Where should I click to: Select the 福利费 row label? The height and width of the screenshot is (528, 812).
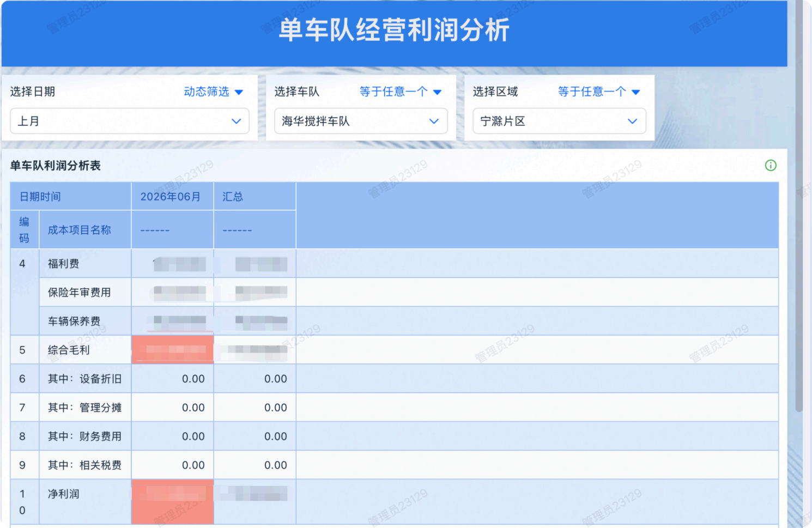[64, 264]
